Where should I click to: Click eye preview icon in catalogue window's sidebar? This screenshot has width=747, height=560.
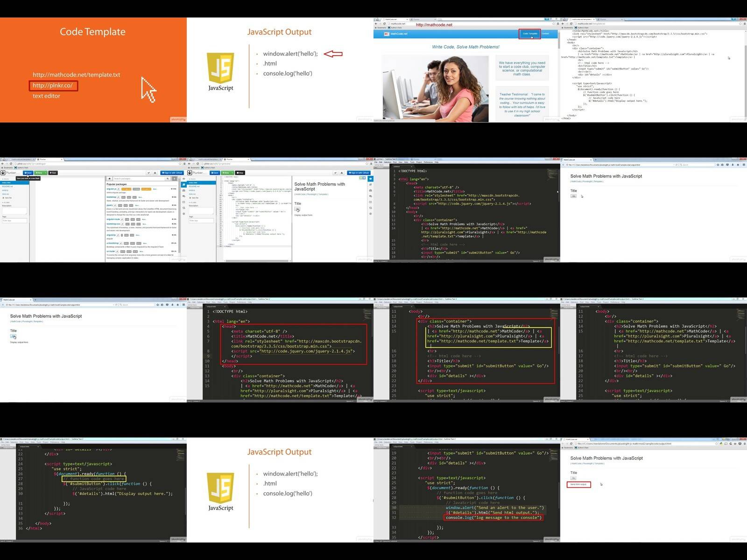tap(183, 179)
